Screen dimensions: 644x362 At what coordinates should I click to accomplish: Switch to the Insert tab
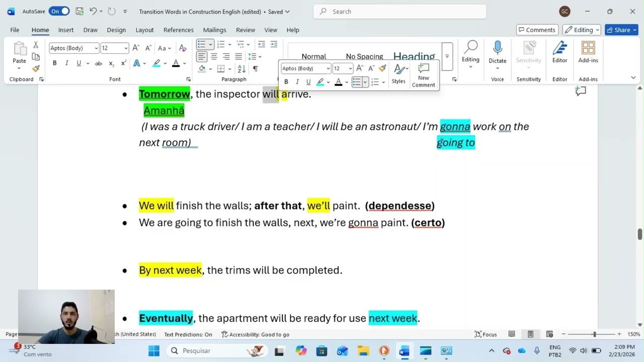click(x=65, y=30)
